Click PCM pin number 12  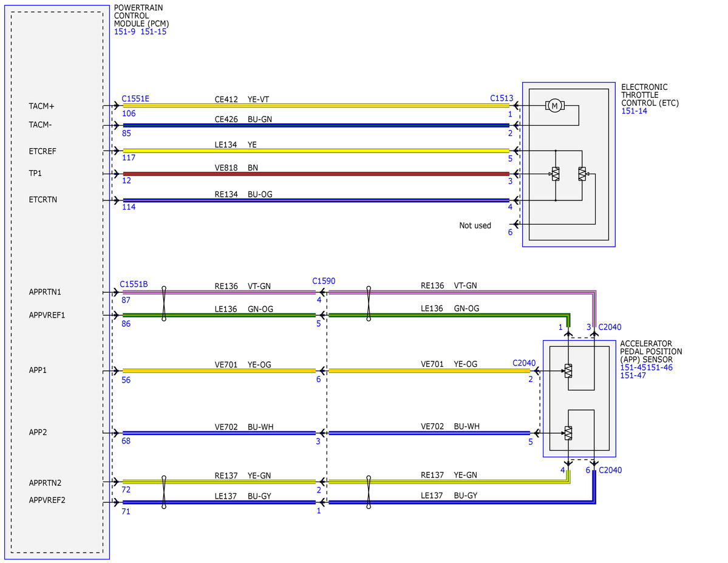(126, 180)
